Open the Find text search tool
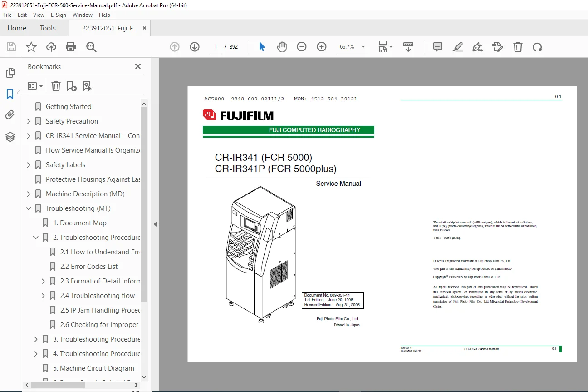This screenshot has width=588, height=392. 91,47
